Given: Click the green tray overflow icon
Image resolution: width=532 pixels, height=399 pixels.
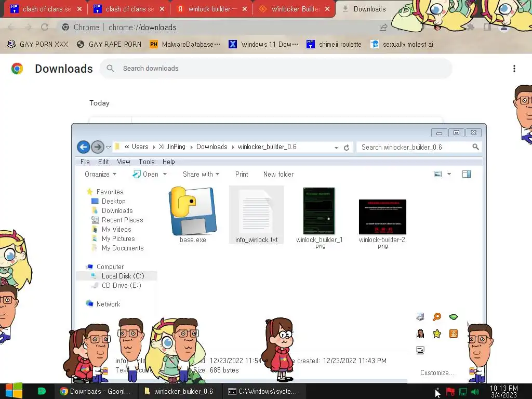Looking at the screenshot, I should (454, 317).
